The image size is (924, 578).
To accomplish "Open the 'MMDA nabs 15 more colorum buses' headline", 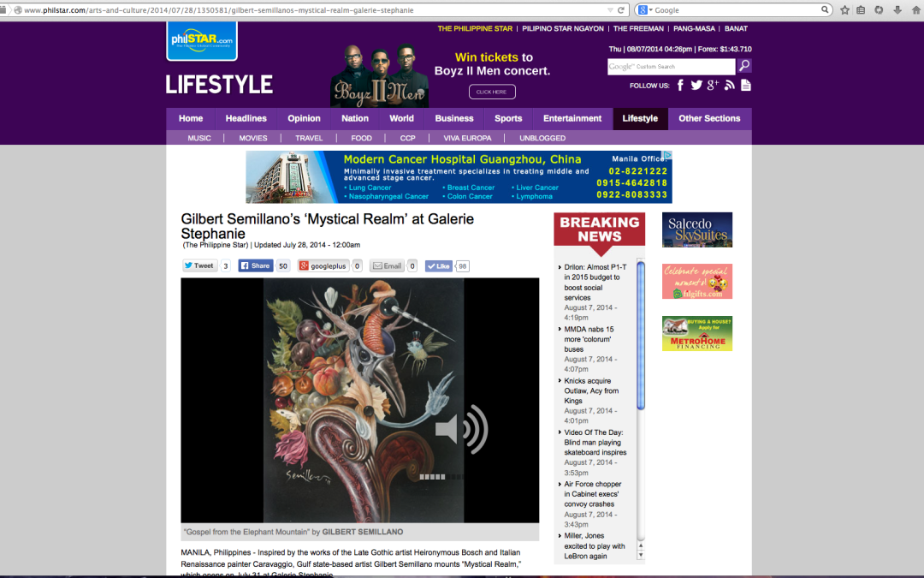I will pos(589,339).
